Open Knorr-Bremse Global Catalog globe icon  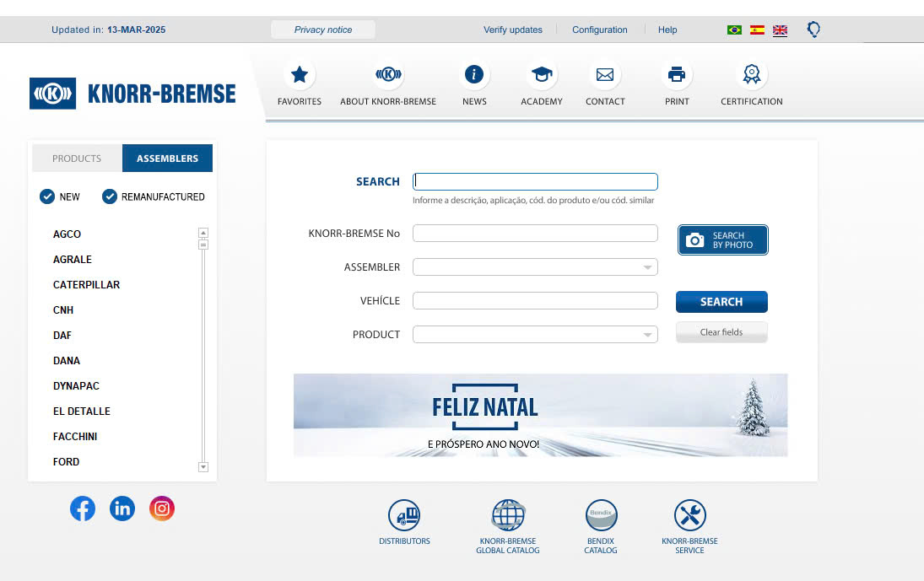point(508,515)
